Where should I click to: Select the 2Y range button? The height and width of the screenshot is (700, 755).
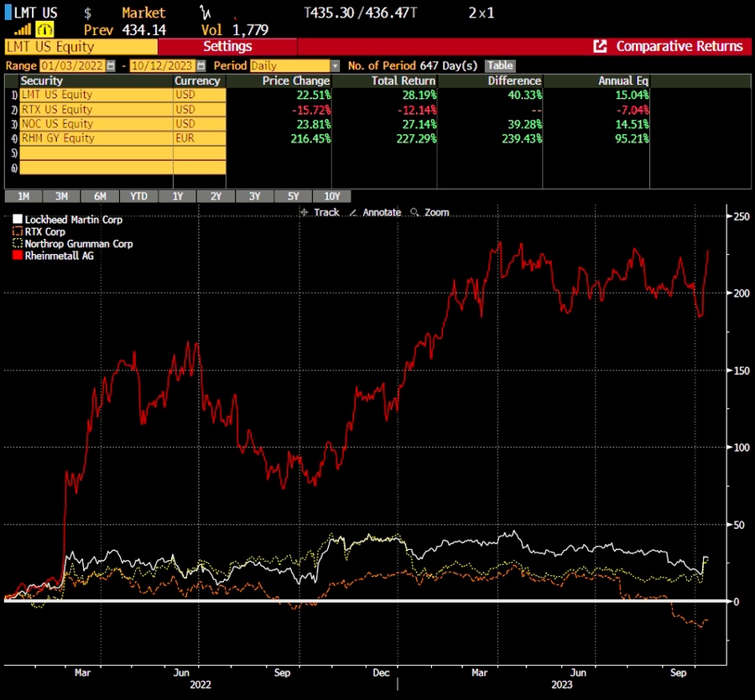[216, 196]
